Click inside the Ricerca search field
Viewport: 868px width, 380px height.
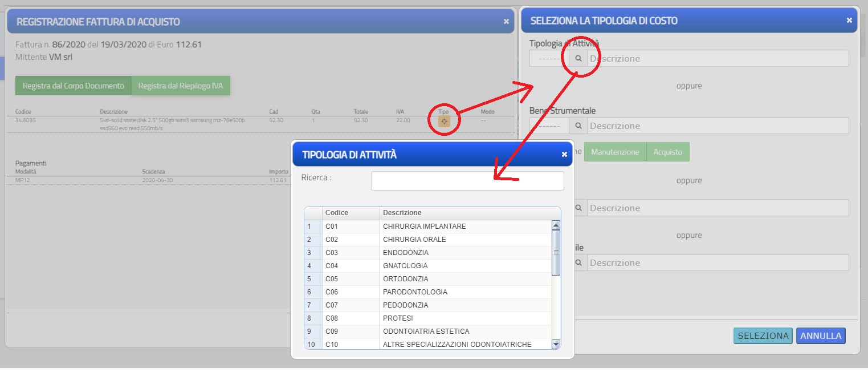(466, 181)
